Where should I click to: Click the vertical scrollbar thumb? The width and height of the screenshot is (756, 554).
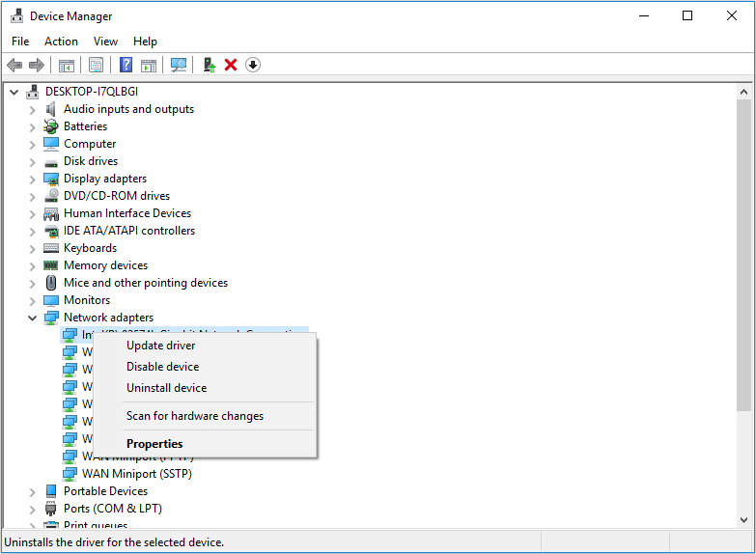point(743,255)
